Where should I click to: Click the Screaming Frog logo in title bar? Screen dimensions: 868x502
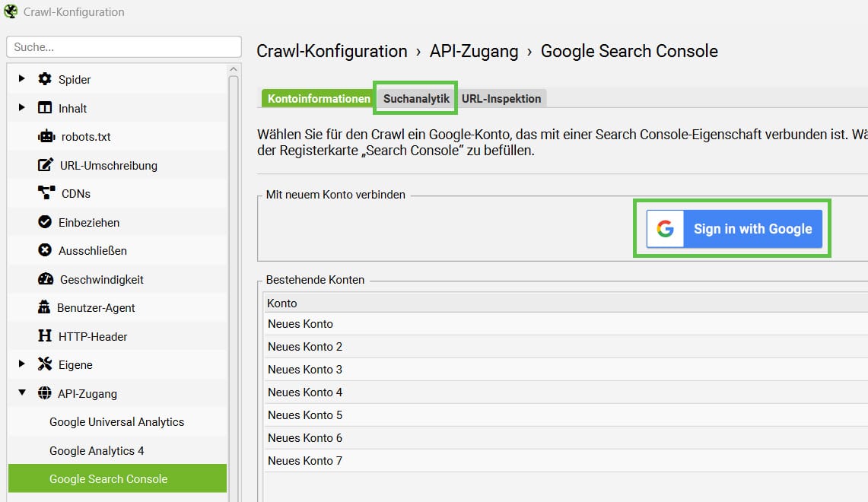pyautogui.click(x=11, y=11)
